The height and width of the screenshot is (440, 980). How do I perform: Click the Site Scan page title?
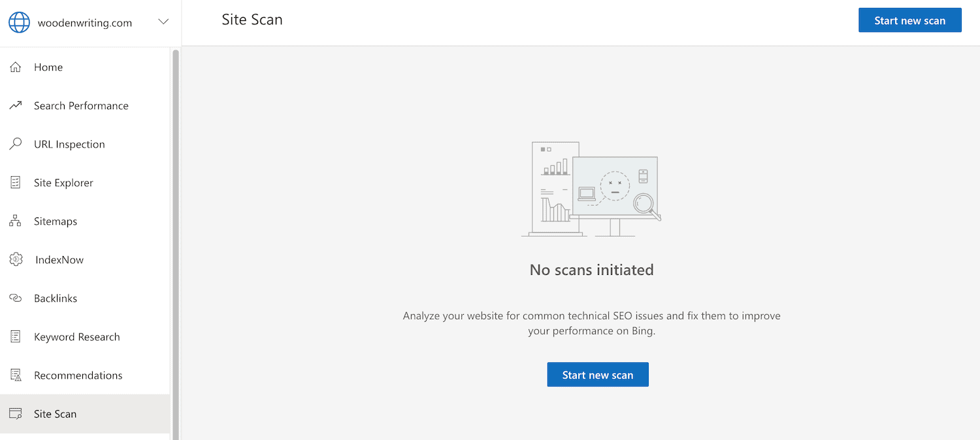[x=252, y=20]
